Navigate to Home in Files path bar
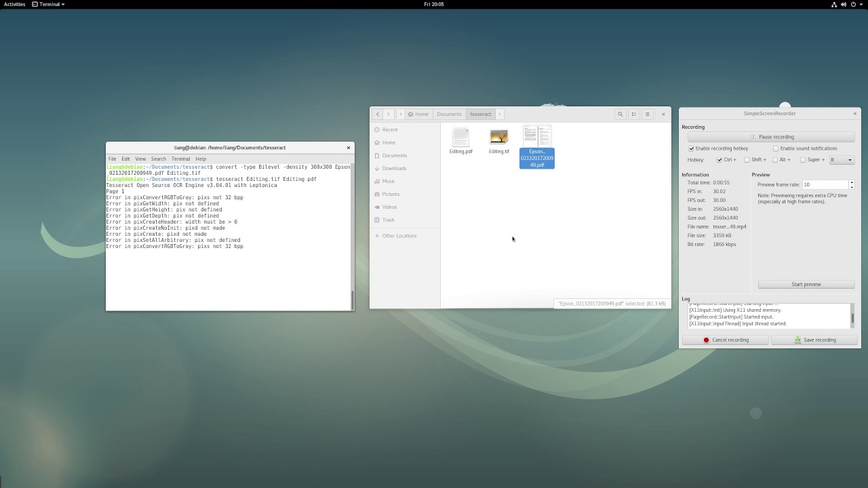Image resolution: width=868 pixels, height=488 pixels. coord(418,114)
